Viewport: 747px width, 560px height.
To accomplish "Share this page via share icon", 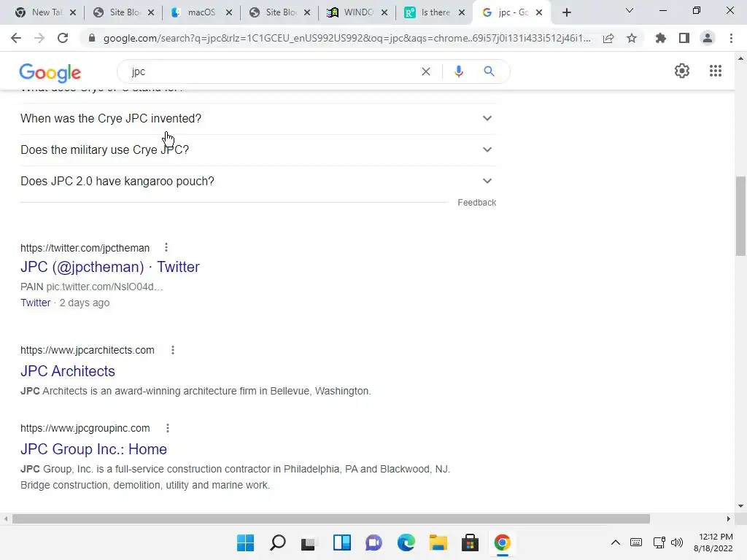I will click(x=608, y=38).
